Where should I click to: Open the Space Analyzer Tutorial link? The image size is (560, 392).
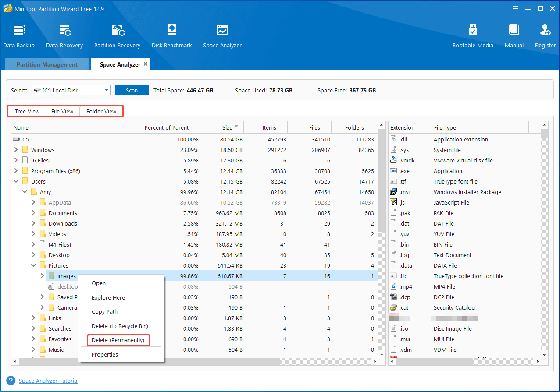48,381
